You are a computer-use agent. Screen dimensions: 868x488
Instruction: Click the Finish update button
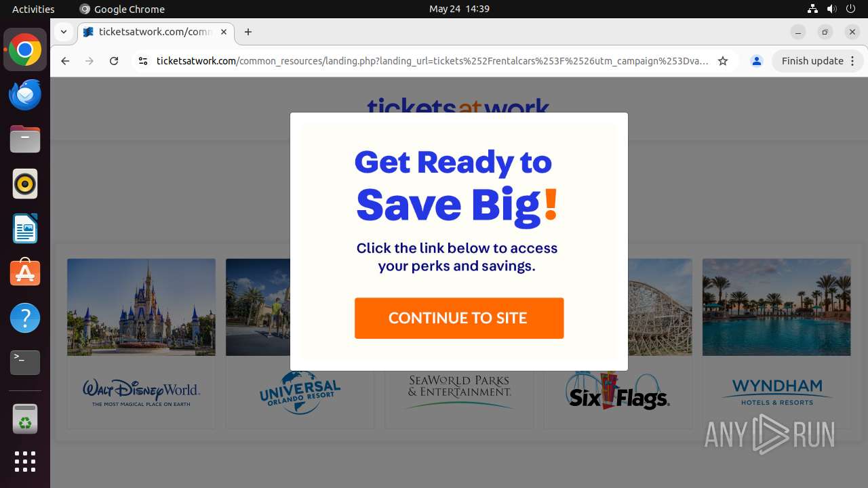point(812,61)
